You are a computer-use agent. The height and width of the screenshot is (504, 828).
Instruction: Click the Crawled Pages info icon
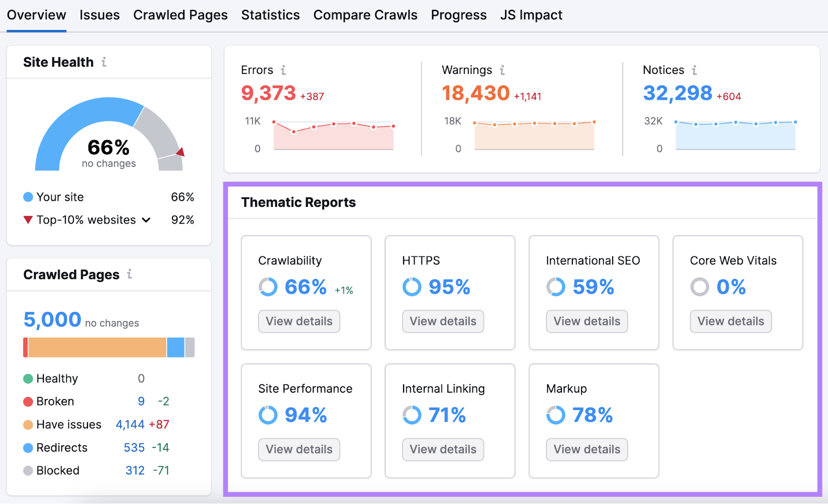[129, 274]
